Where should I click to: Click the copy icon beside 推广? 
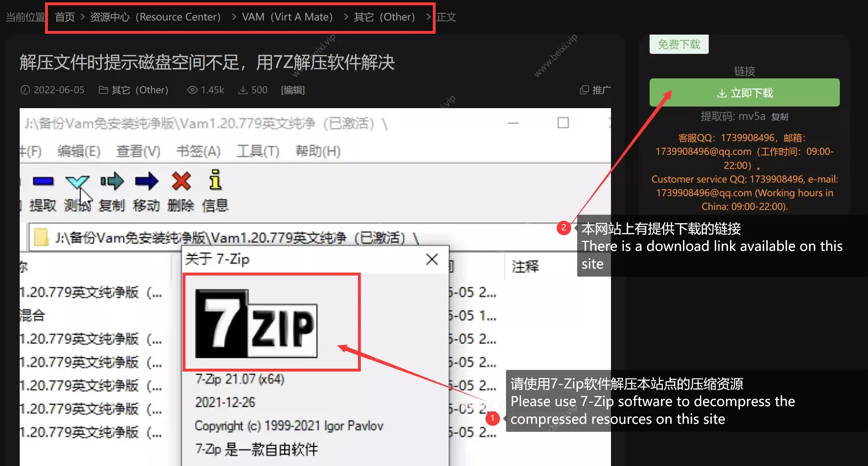click(584, 90)
